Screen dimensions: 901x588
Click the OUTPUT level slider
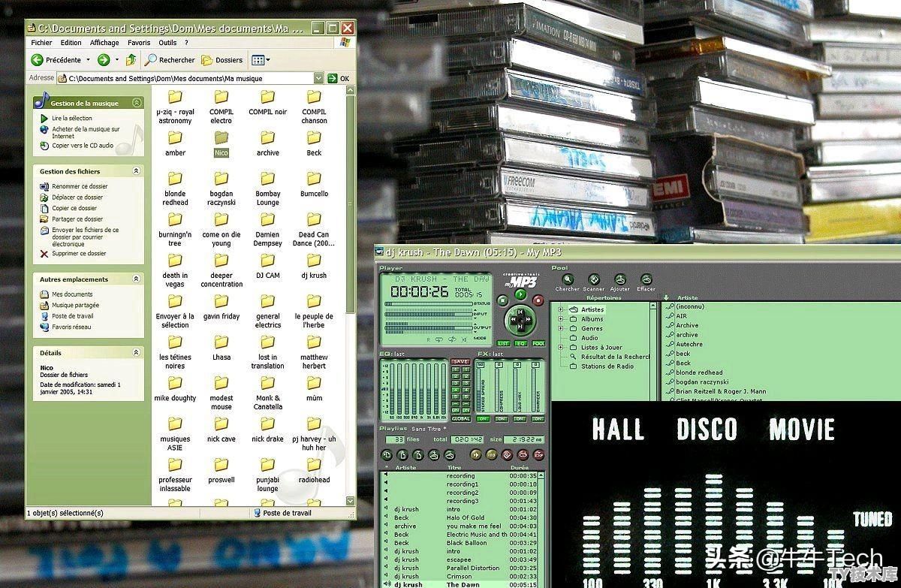[x=427, y=328]
